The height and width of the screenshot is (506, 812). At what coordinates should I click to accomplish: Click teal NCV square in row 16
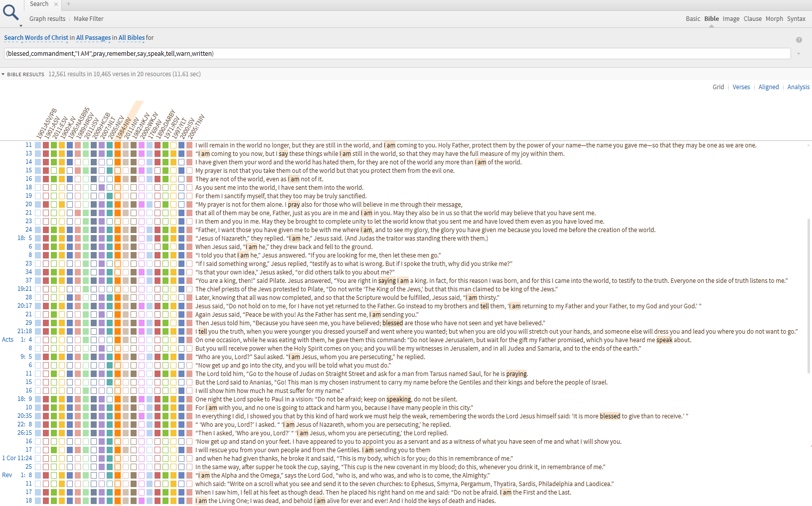(110, 179)
